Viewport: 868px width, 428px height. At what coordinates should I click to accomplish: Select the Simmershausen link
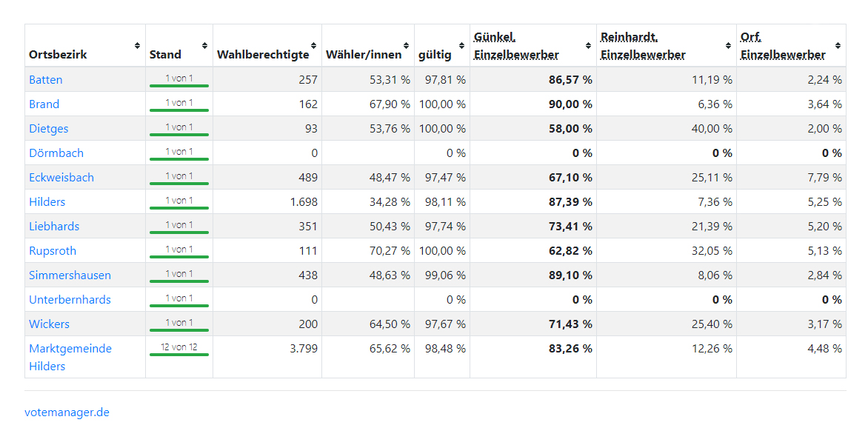(70, 275)
